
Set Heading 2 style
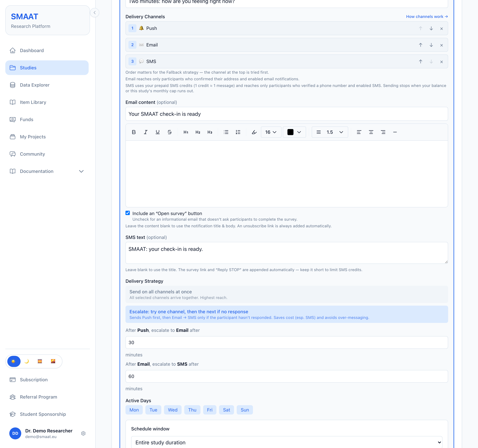[x=198, y=132]
